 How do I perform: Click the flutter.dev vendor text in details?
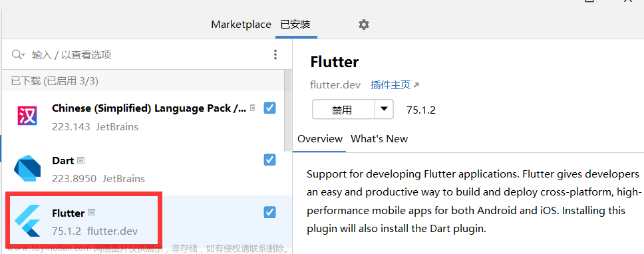coord(335,85)
